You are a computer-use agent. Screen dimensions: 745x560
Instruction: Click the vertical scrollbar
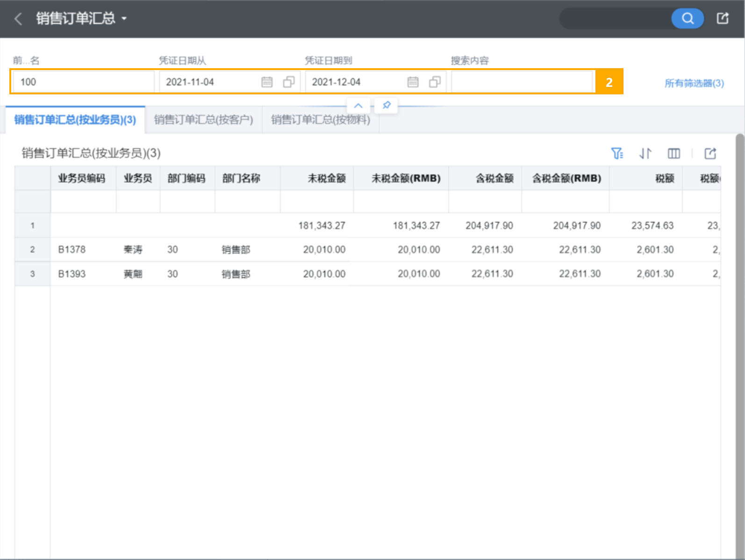click(739, 346)
